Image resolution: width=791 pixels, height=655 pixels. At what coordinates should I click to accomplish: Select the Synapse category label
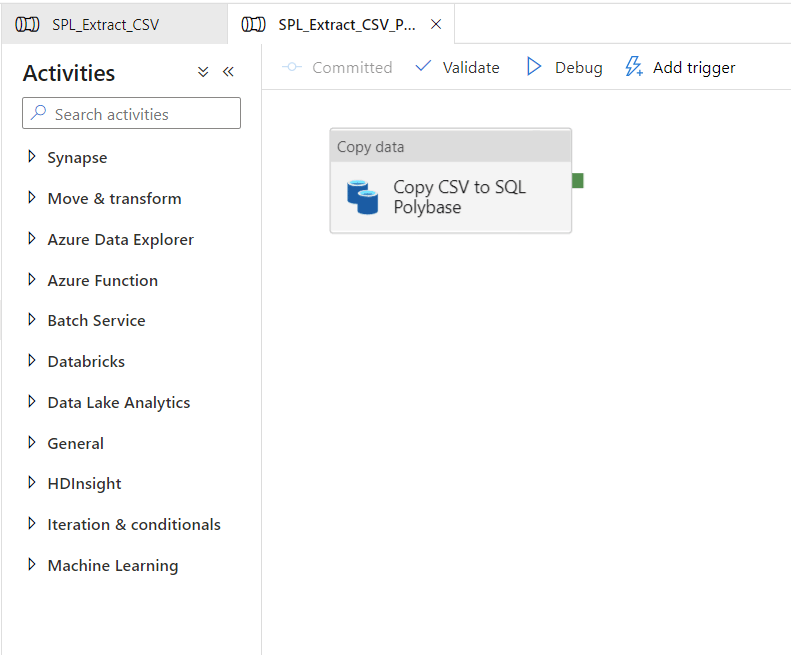77,157
